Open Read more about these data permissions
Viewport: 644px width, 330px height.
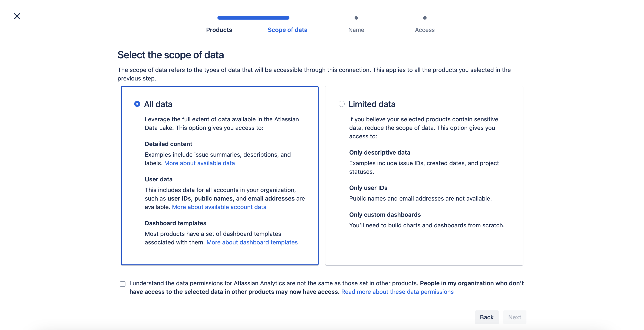pos(397,292)
